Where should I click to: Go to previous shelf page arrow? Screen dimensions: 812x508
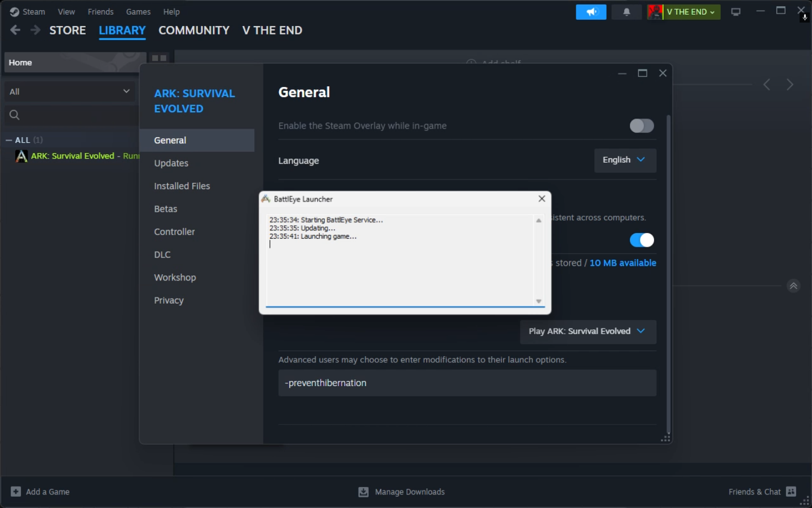(767, 85)
